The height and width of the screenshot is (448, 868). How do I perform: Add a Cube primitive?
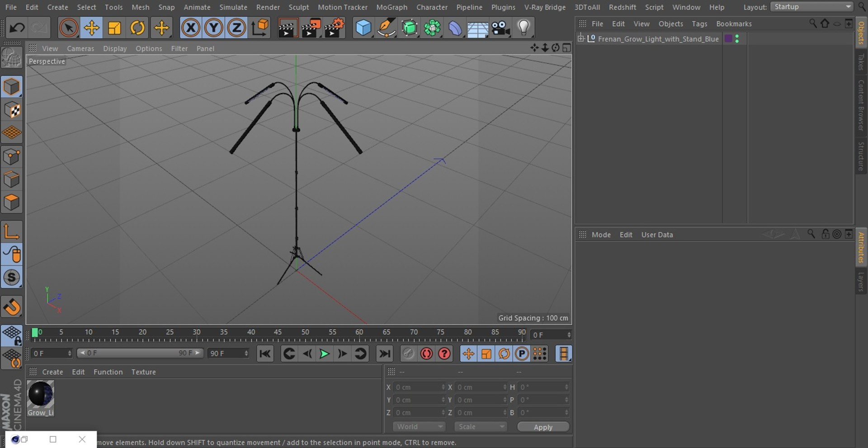pyautogui.click(x=363, y=28)
